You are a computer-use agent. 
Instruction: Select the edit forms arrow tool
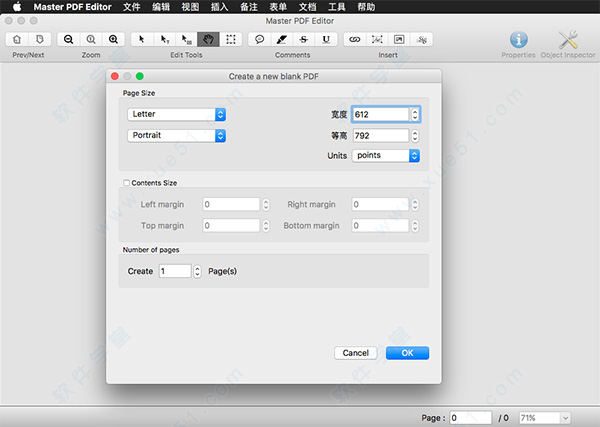(x=186, y=39)
